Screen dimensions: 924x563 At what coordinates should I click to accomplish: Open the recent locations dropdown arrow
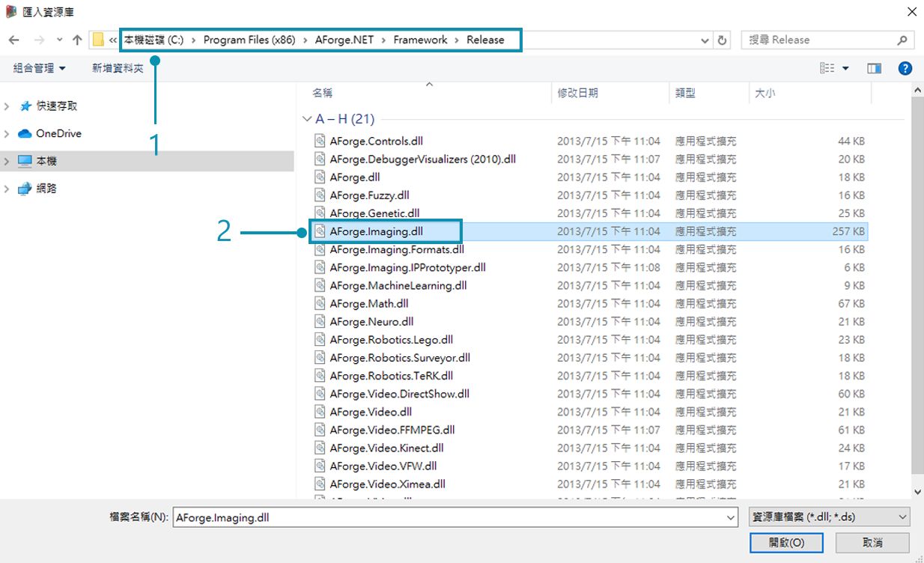click(x=60, y=41)
